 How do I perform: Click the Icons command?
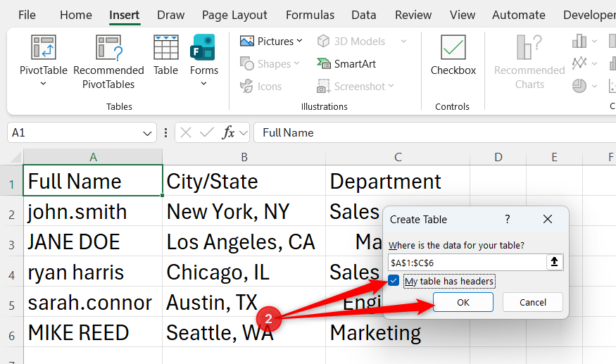click(x=261, y=86)
